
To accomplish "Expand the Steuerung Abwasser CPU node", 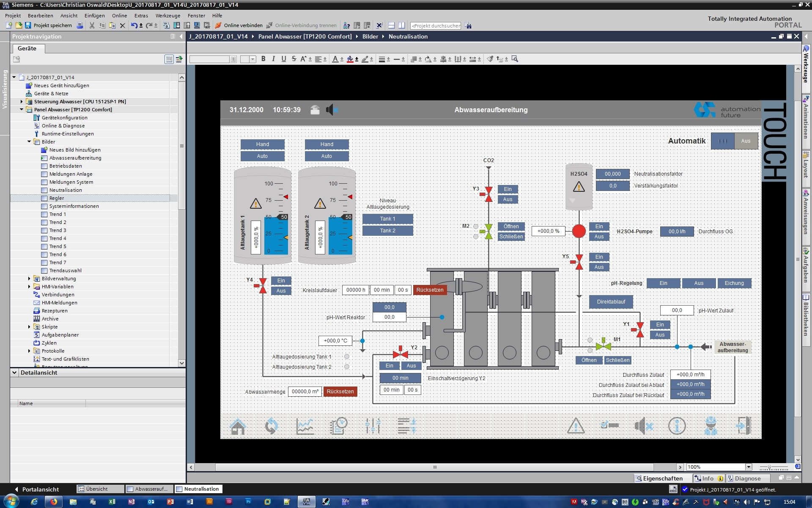I will pos(22,102).
